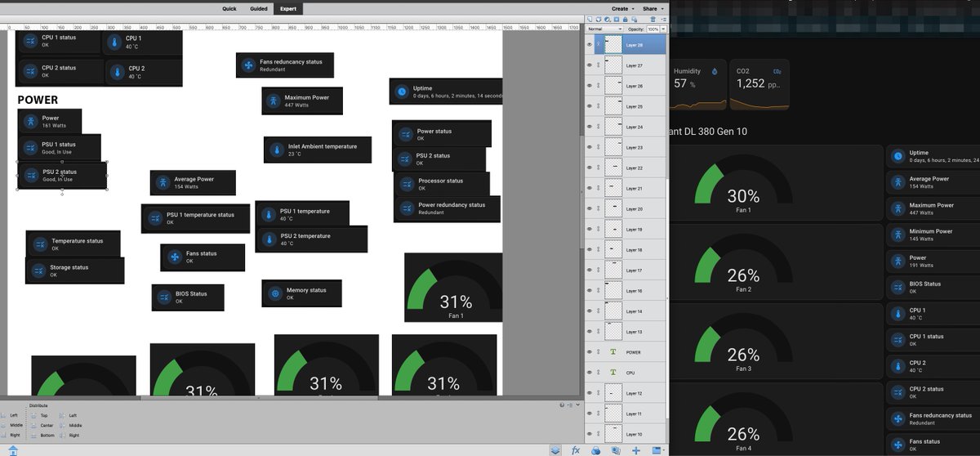The width and height of the screenshot is (980, 456).
Task: Click Layer 23 thumbnail
Action: [613, 147]
